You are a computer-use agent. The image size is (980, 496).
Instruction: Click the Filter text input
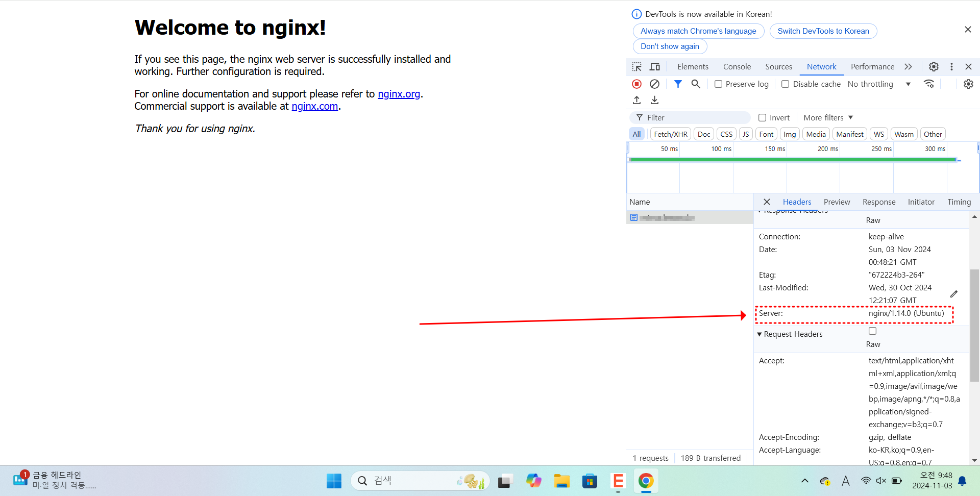[690, 118]
